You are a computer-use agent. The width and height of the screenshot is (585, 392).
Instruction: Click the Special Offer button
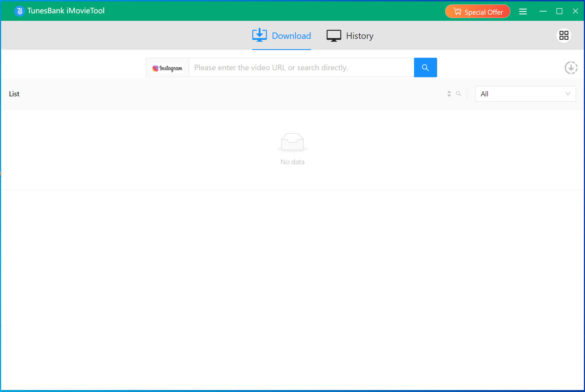point(477,12)
